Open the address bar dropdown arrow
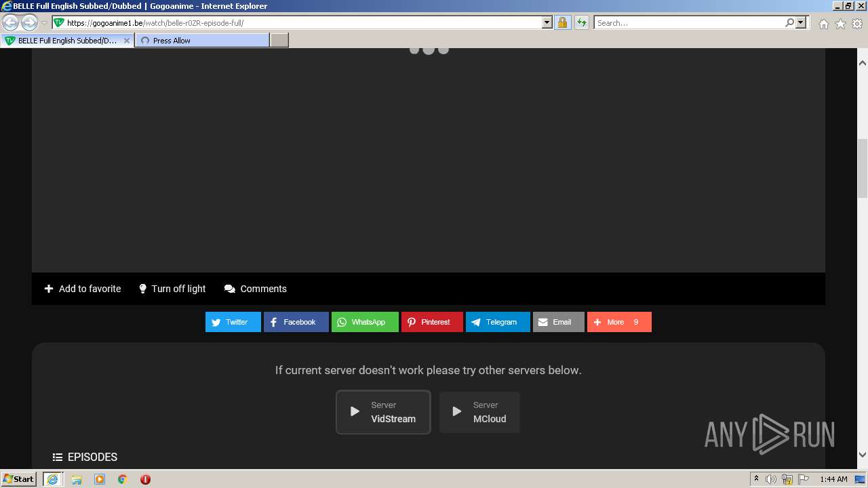The width and height of the screenshot is (868, 488). point(547,23)
